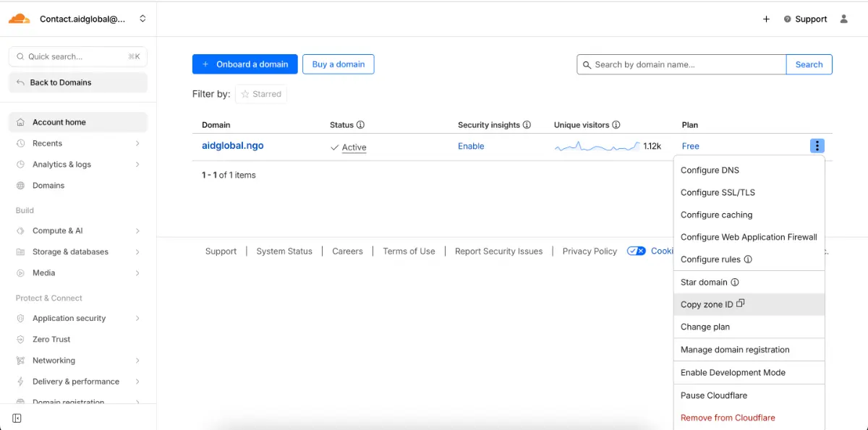Viewport: 868px width, 430px height.
Task: Toggle the cookie preferences switch
Action: (637, 251)
